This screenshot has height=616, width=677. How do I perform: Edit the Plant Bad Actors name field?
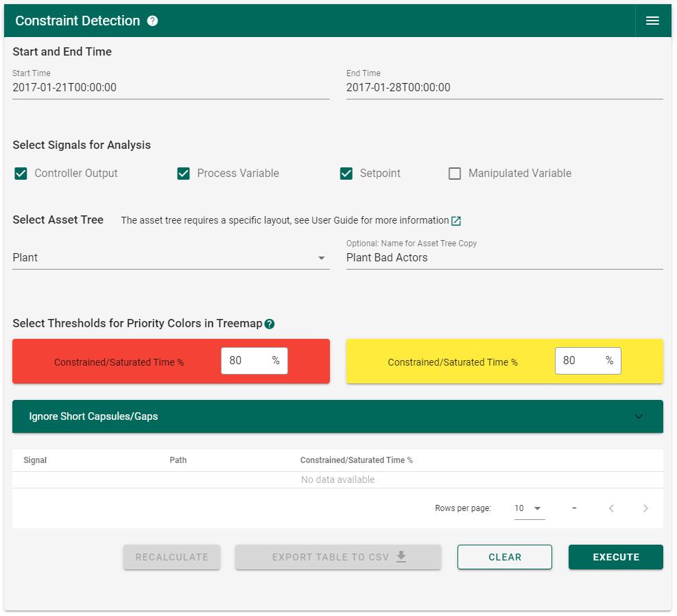[x=505, y=258]
